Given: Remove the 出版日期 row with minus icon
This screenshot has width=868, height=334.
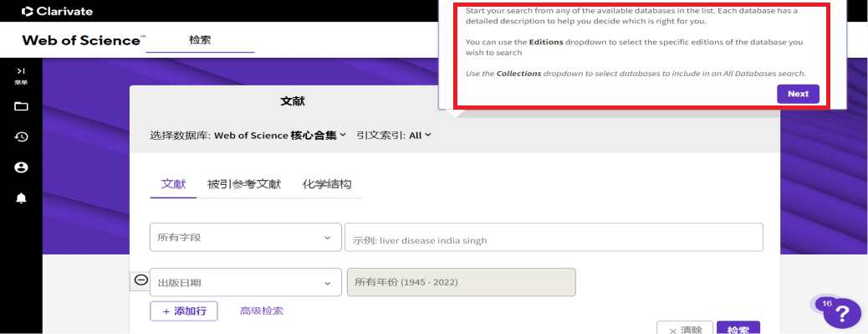Looking at the screenshot, I should click(141, 280).
